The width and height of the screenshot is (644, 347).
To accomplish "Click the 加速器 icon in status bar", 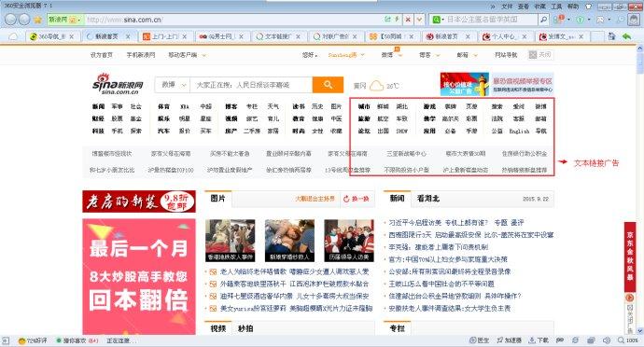I will [x=509, y=340].
